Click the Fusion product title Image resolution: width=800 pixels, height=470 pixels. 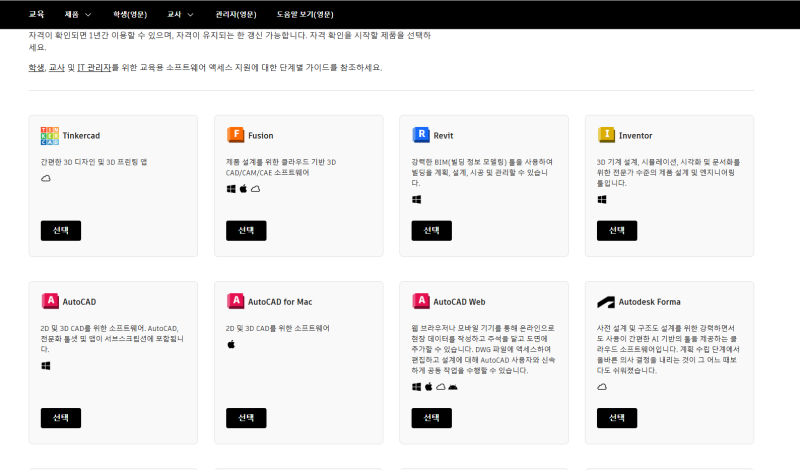261,136
